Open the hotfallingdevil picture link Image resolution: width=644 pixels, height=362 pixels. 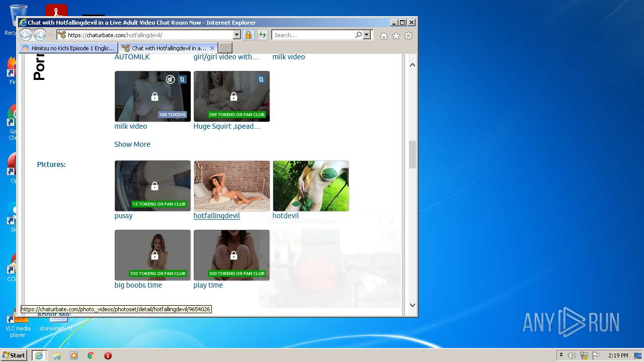(217, 216)
